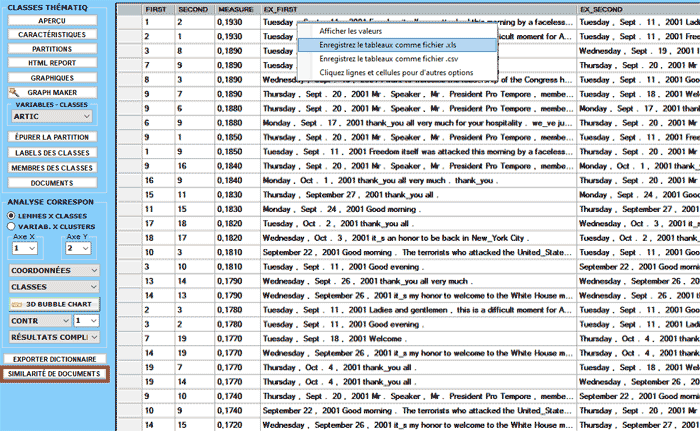Open the Axe X dropdown
Screen dimensions: 700x431
click(25, 248)
